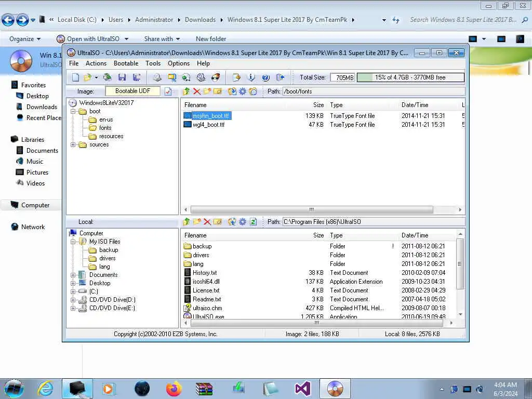
Task: Click the 15% of 4.7GB capacity bar
Action: (410, 77)
